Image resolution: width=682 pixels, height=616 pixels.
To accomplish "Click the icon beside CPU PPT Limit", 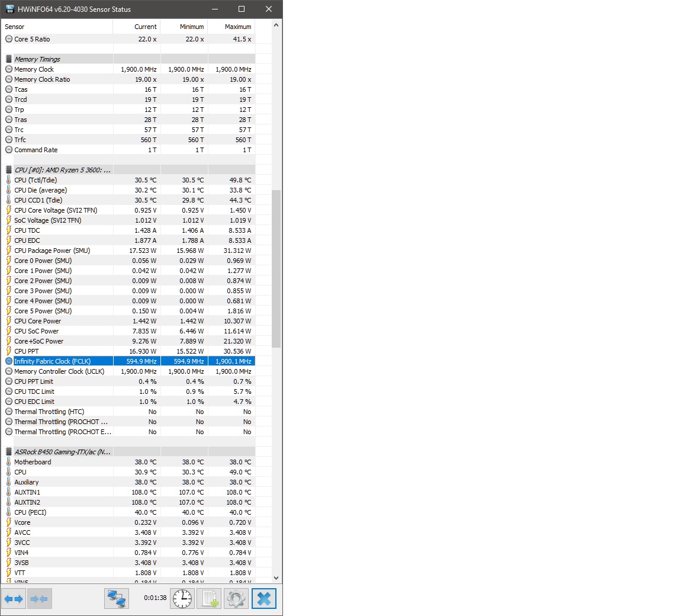I will coord(9,381).
